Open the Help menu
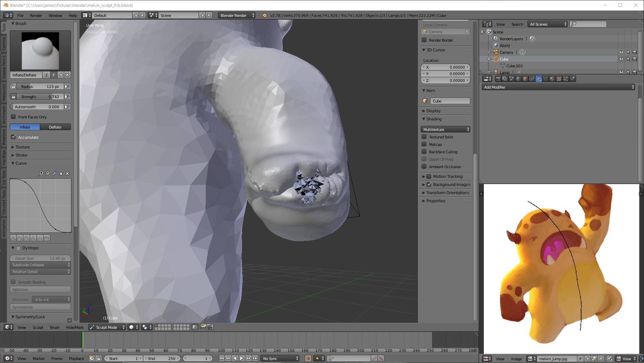Viewport: 644px width, 363px height. point(73,15)
